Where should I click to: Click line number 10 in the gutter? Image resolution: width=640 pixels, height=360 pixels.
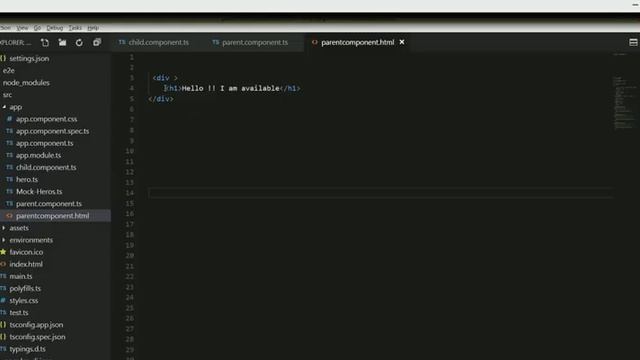[x=129, y=151]
